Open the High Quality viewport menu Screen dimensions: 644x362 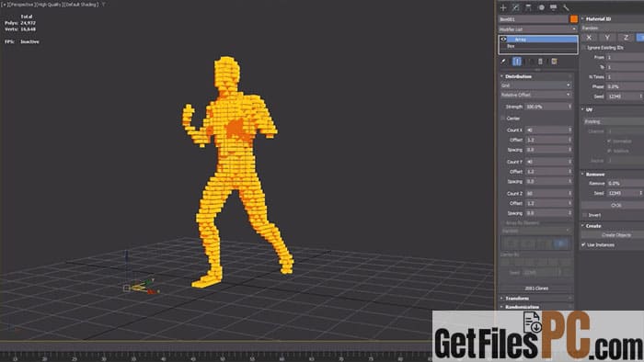tap(50, 5)
